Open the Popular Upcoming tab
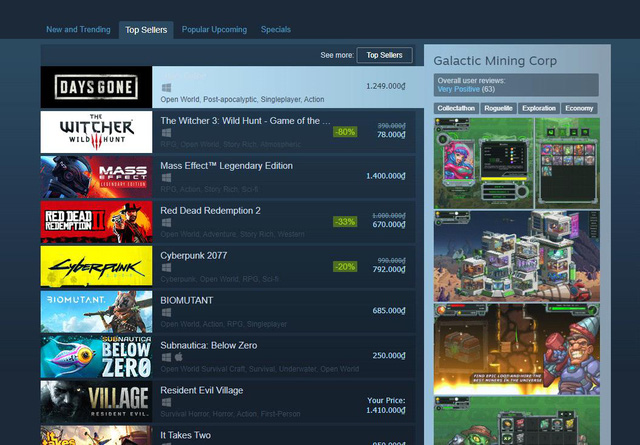The image size is (640, 445). 214,29
